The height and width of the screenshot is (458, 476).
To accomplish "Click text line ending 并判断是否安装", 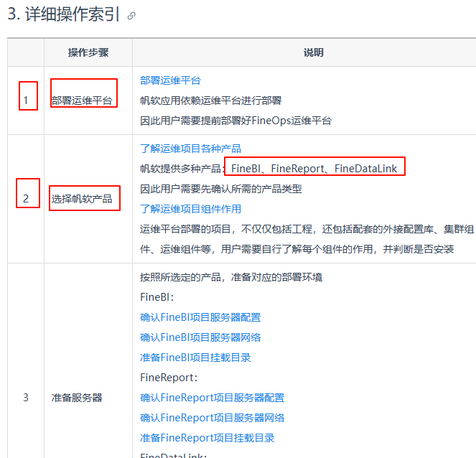I will (x=297, y=249).
